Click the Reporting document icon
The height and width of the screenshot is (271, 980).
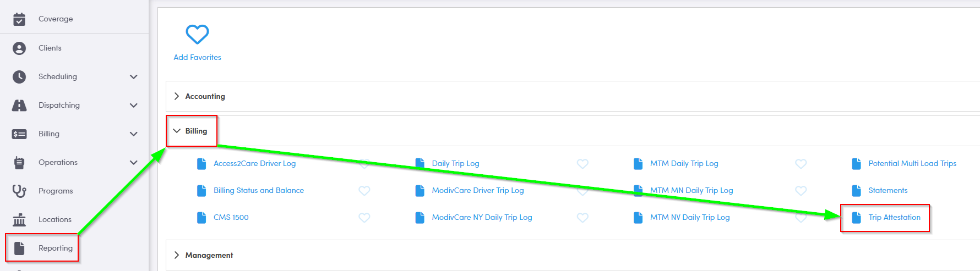[19, 248]
